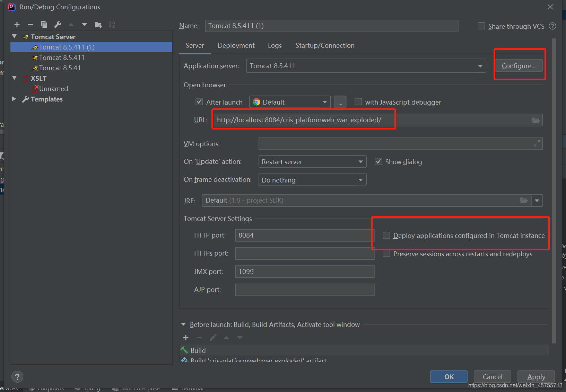Switch to the Startup/Connection tab
The image size is (566, 392).
click(325, 46)
